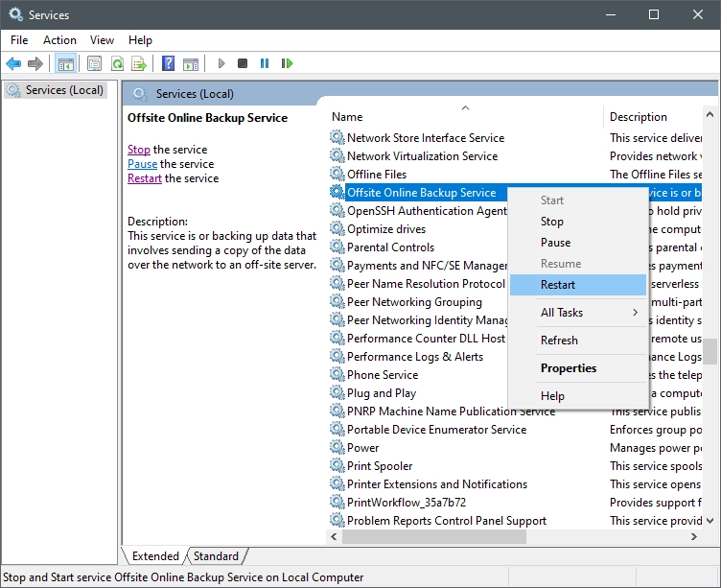Click the horizontal scrollbar right arrow

tap(694, 536)
